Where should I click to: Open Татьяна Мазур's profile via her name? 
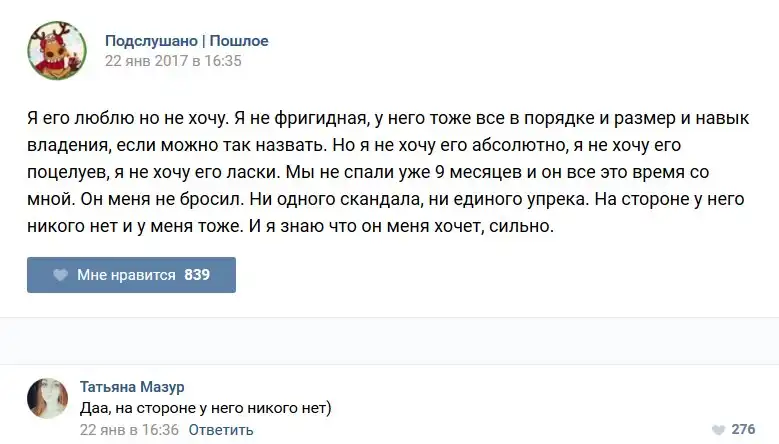click(132, 387)
